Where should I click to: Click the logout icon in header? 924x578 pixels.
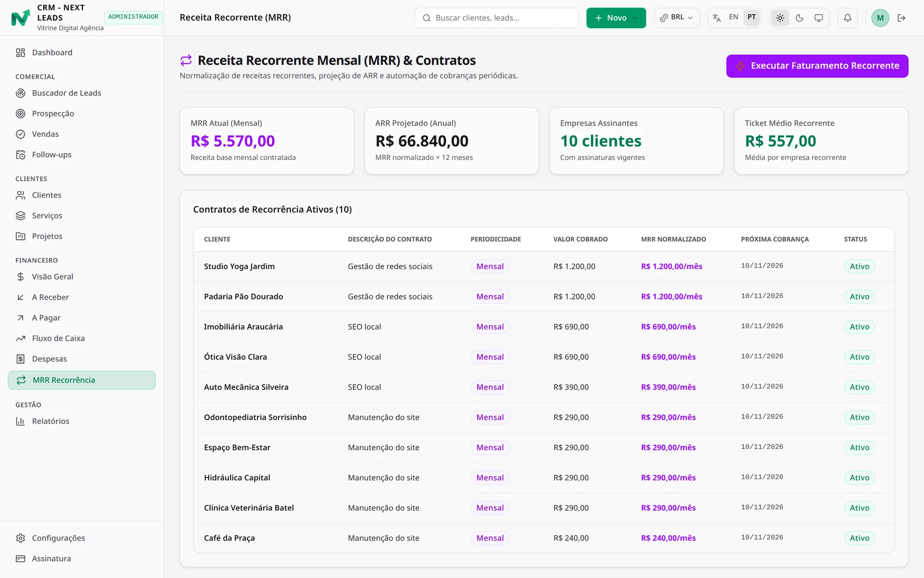click(x=901, y=18)
